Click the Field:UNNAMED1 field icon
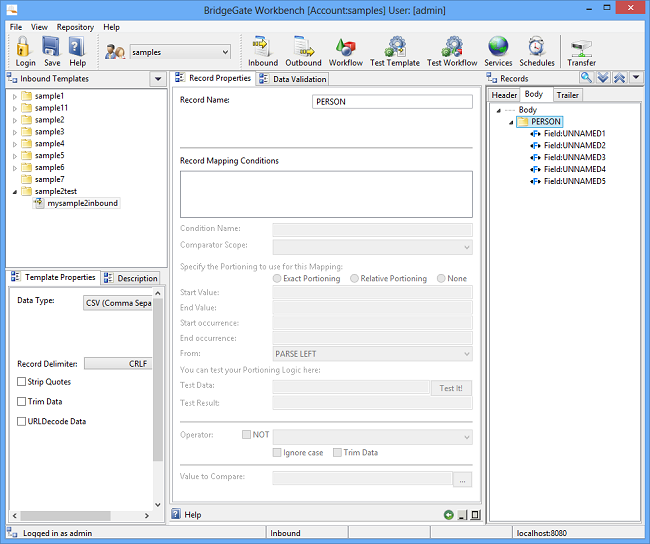The image size is (650, 544). coord(535,134)
